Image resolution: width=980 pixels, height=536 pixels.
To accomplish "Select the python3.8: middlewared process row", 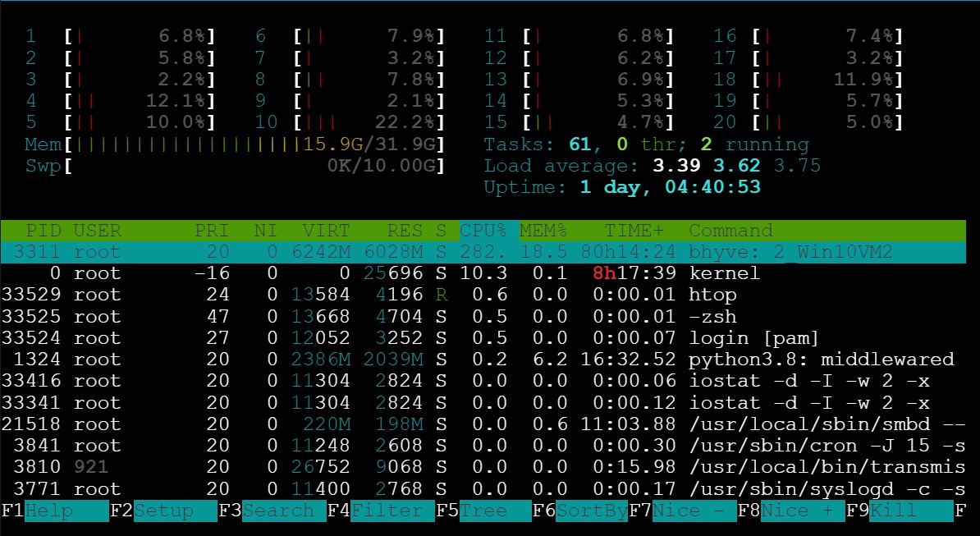I will pyautogui.click(x=483, y=360).
